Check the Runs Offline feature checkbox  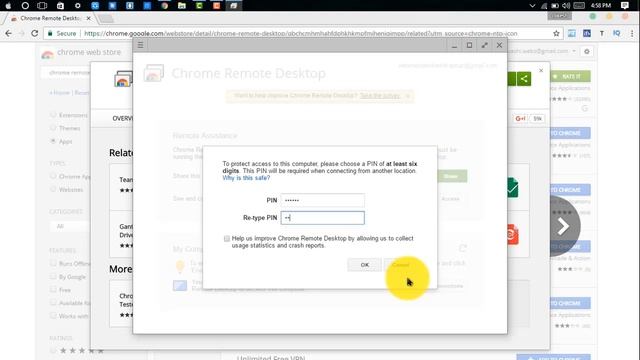coord(53,264)
